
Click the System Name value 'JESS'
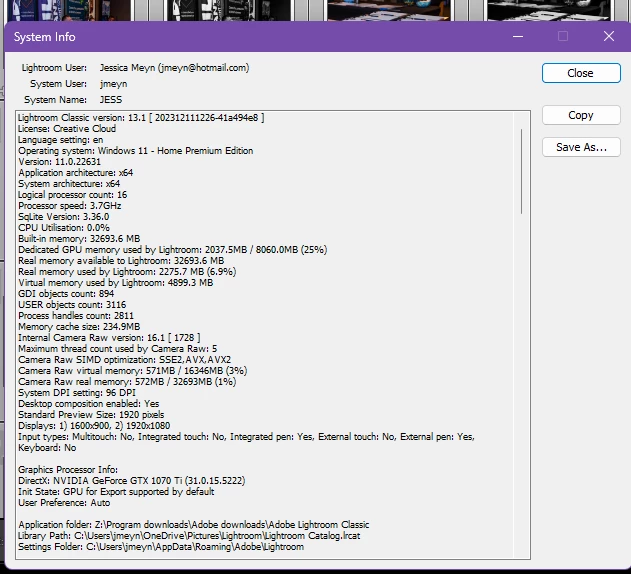click(x=111, y=99)
